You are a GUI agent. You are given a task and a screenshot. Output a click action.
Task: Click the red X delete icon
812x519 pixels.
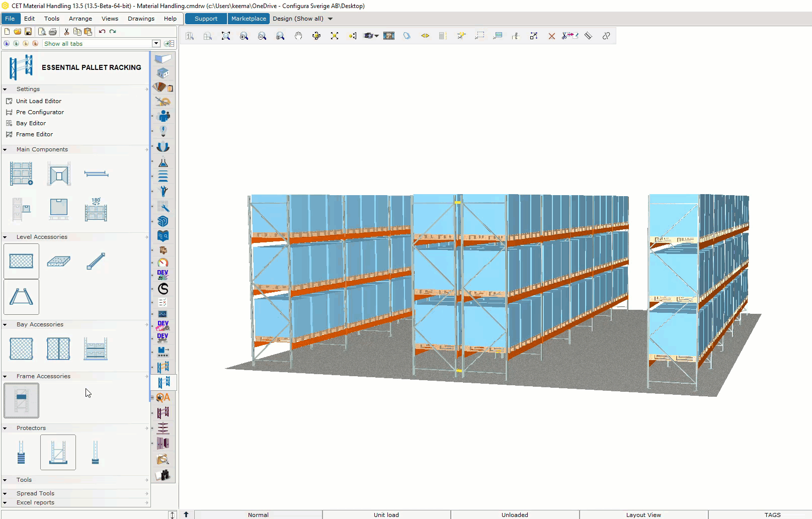(x=552, y=36)
